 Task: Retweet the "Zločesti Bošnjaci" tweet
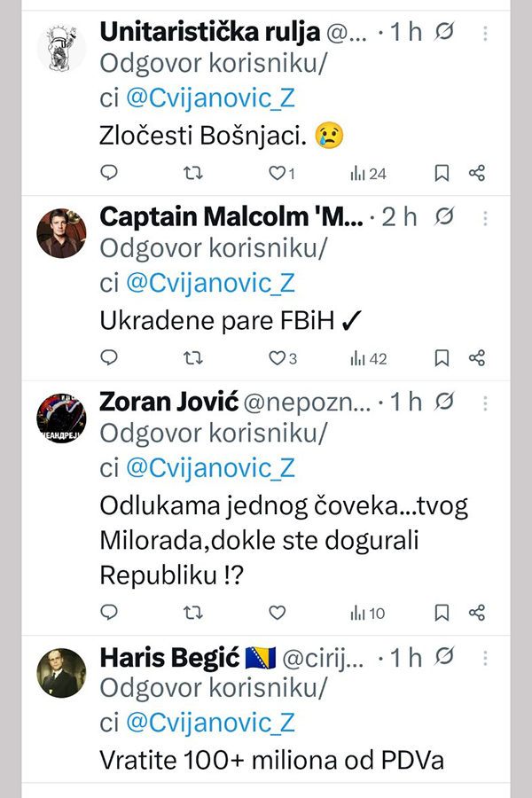click(192, 174)
